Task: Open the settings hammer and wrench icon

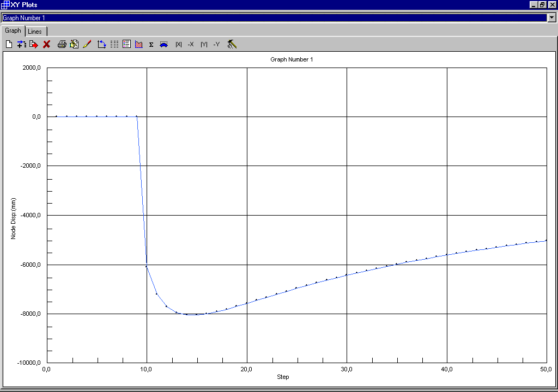Action: (x=232, y=44)
